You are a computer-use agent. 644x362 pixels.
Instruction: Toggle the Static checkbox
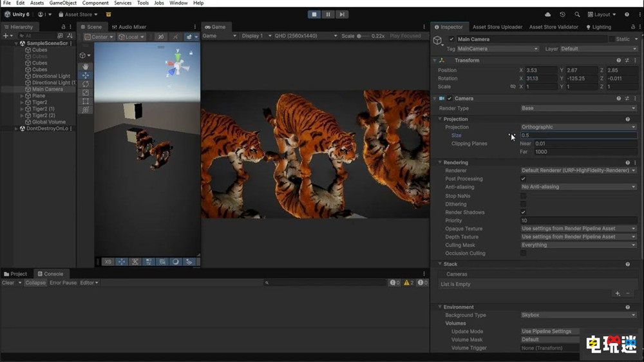click(612, 39)
